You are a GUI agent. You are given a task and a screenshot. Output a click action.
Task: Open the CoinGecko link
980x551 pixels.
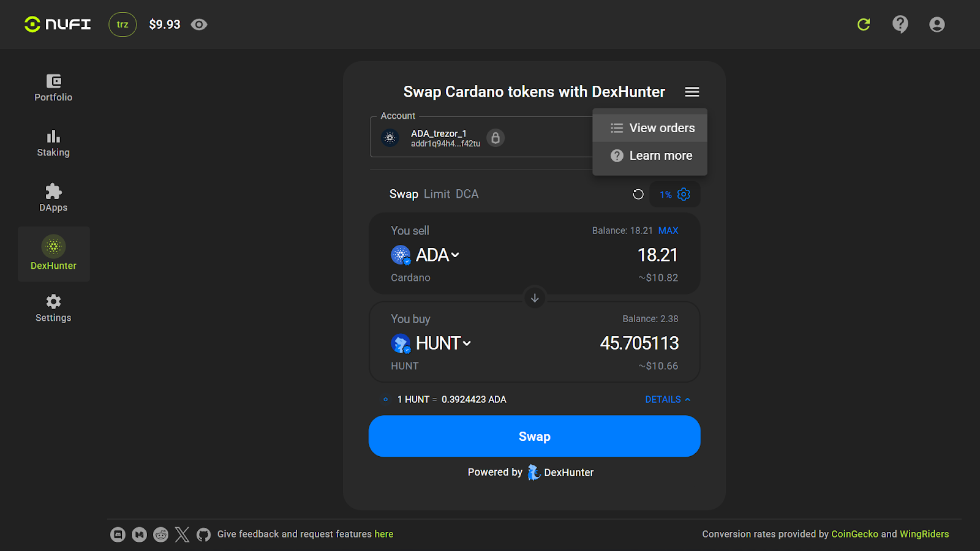coord(854,534)
